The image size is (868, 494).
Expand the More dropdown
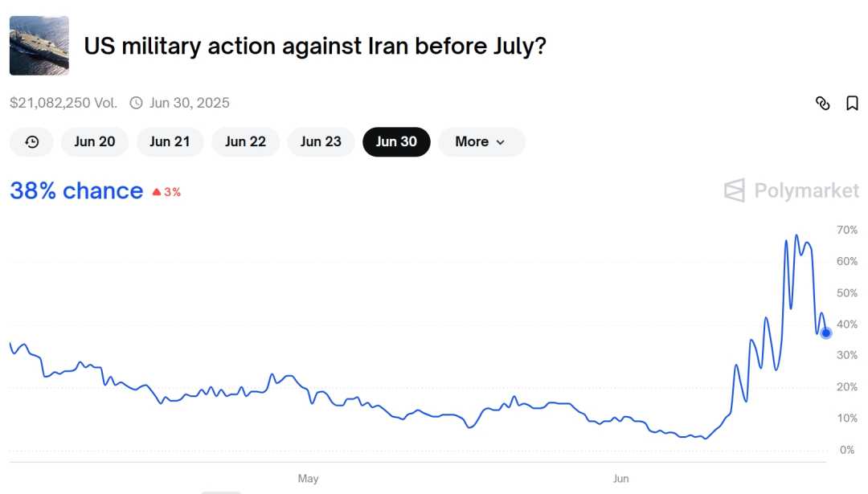[x=481, y=141]
